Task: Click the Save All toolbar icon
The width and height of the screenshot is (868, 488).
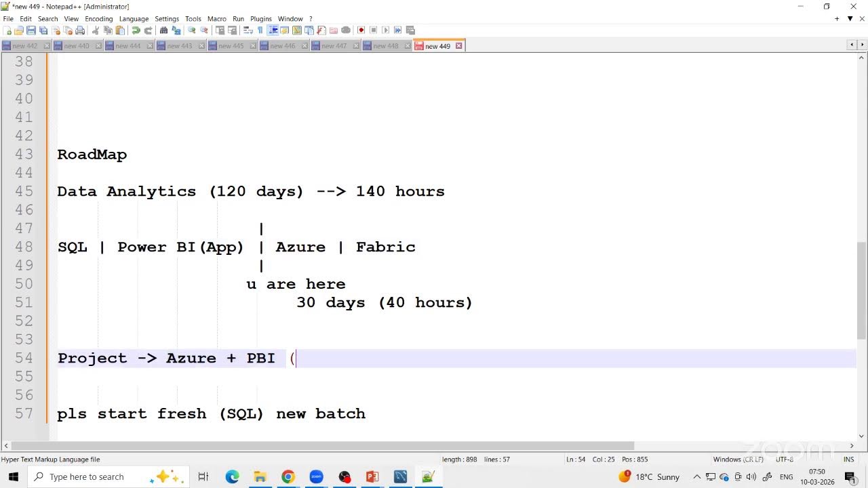Action: click(x=43, y=30)
